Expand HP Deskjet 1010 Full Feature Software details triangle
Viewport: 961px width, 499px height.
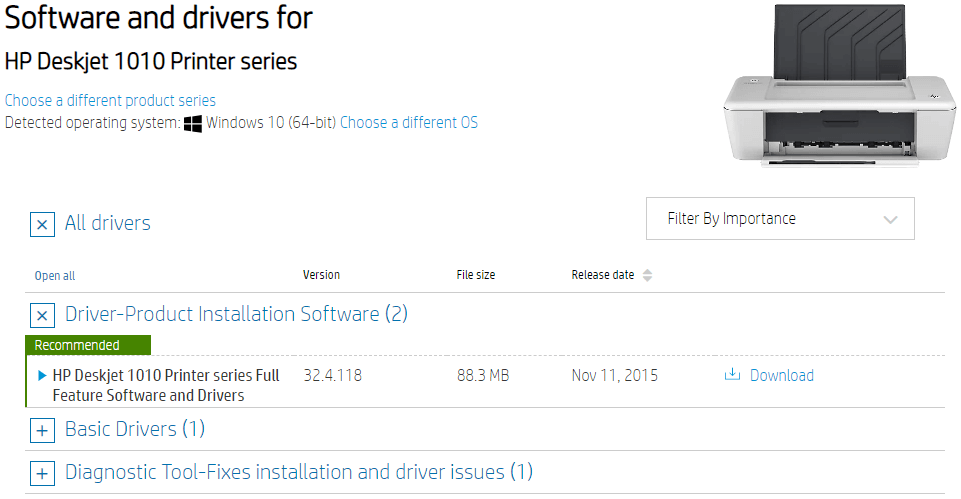pos(42,376)
